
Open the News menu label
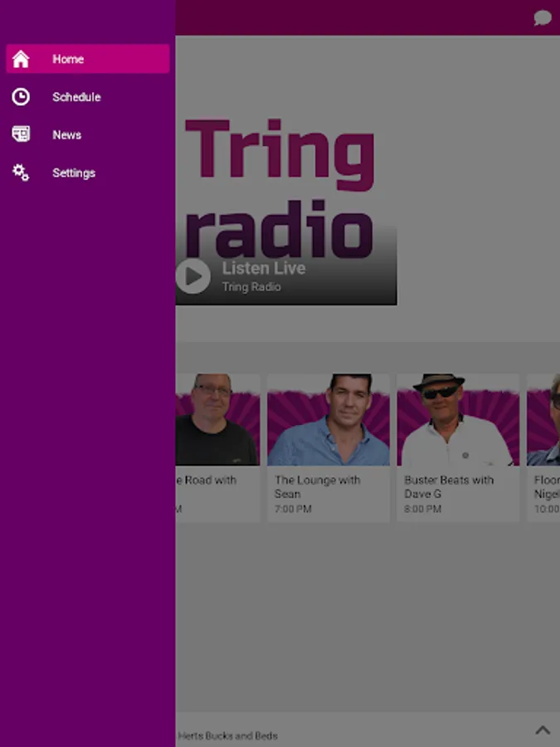coord(66,134)
